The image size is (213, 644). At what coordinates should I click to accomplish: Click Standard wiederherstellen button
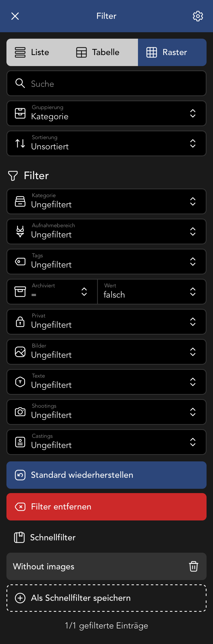[106, 475]
